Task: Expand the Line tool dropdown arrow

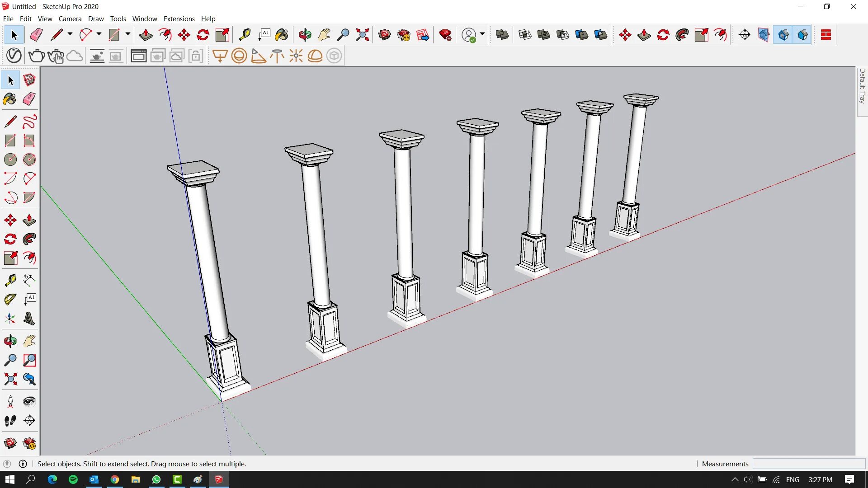Action: (70, 34)
